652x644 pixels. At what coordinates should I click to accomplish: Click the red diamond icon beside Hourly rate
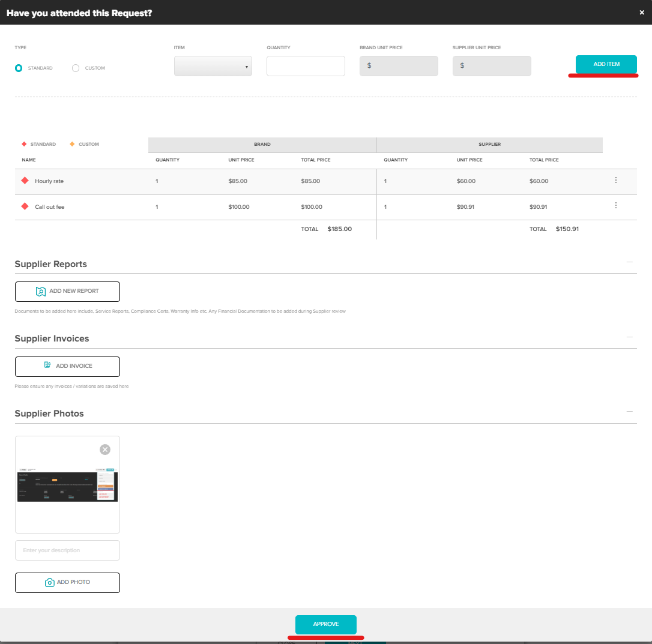click(25, 181)
